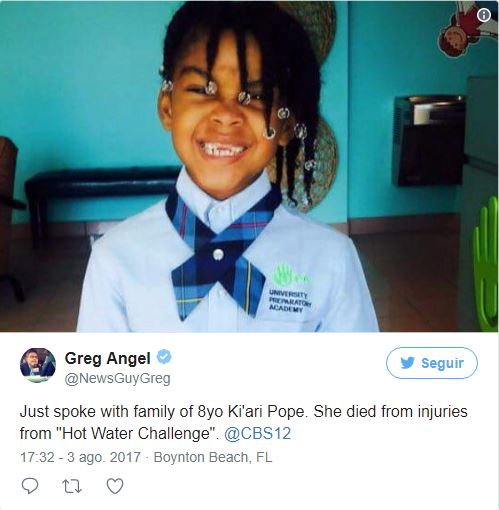The height and width of the screenshot is (510, 499).
Task: Like the tweet with the heart icon
Action: (115, 486)
